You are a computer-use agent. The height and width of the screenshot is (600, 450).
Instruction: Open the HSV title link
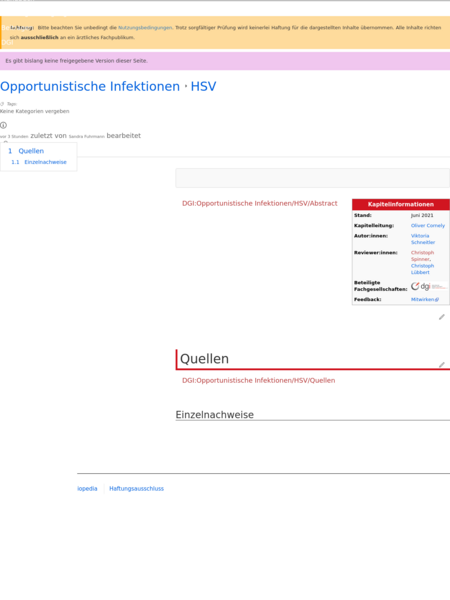pyautogui.click(x=203, y=86)
